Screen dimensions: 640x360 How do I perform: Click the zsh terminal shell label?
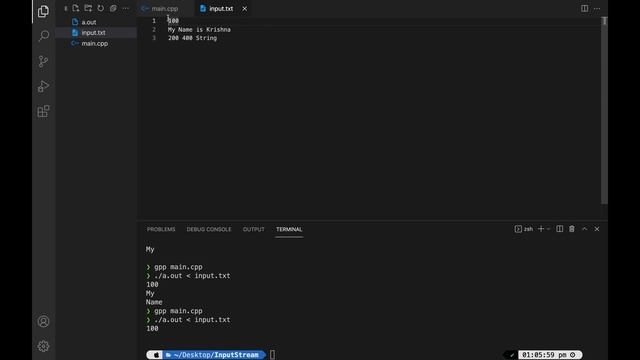524,229
